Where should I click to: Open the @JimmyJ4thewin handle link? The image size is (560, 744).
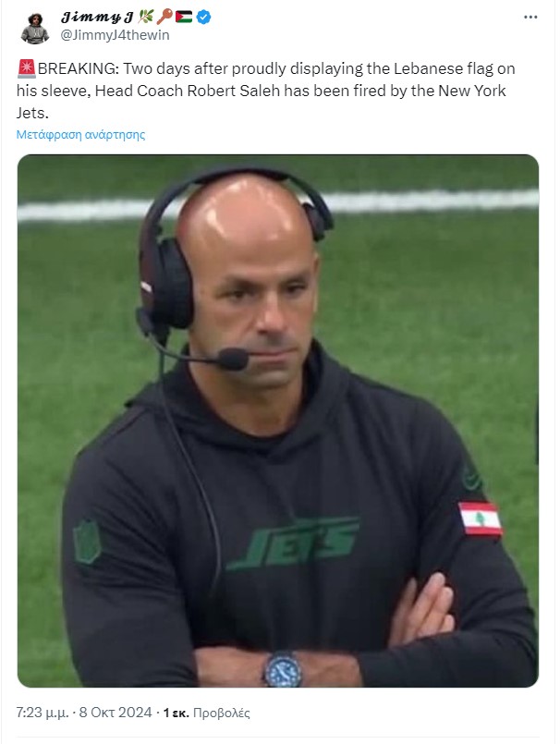point(115,35)
